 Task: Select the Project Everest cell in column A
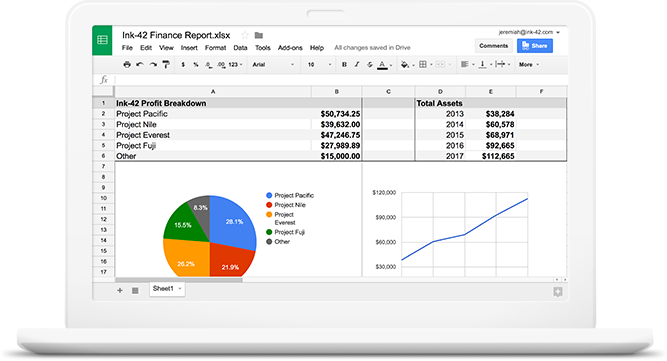pyautogui.click(x=213, y=135)
